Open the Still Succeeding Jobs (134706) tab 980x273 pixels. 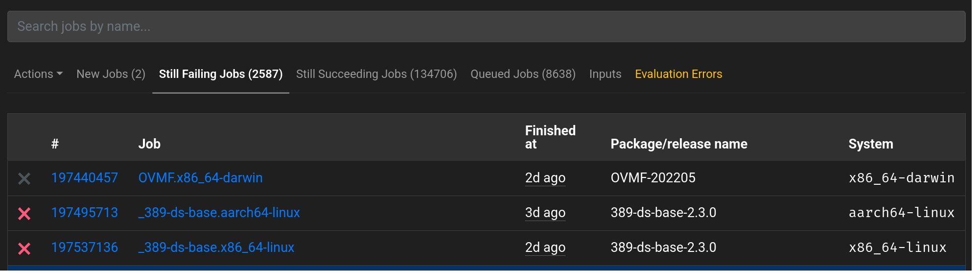376,74
